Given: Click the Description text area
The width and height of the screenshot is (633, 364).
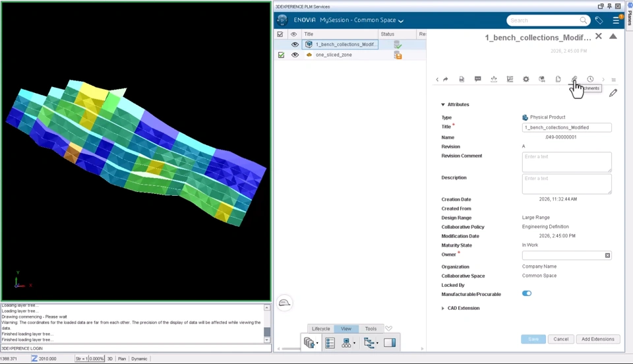Looking at the screenshot, I should point(567,184).
